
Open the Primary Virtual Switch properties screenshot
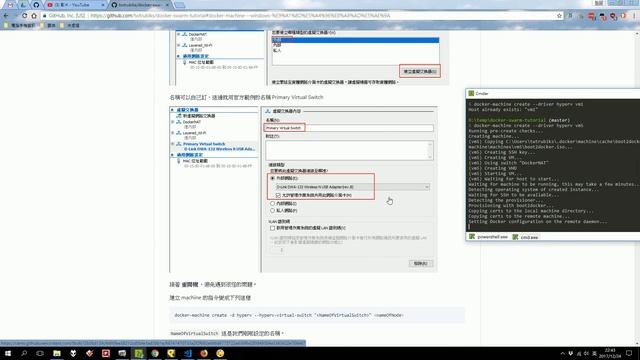[303, 189]
